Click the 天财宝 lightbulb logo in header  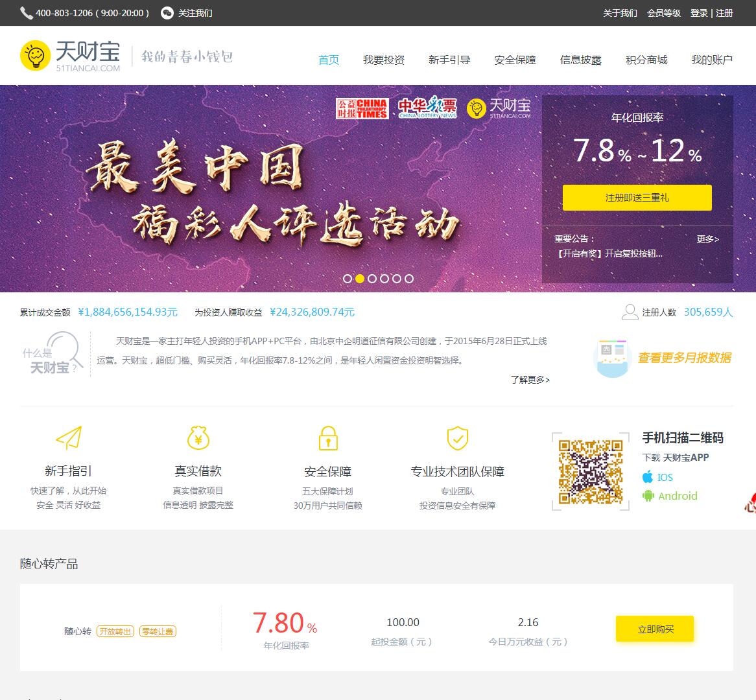click(35, 56)
